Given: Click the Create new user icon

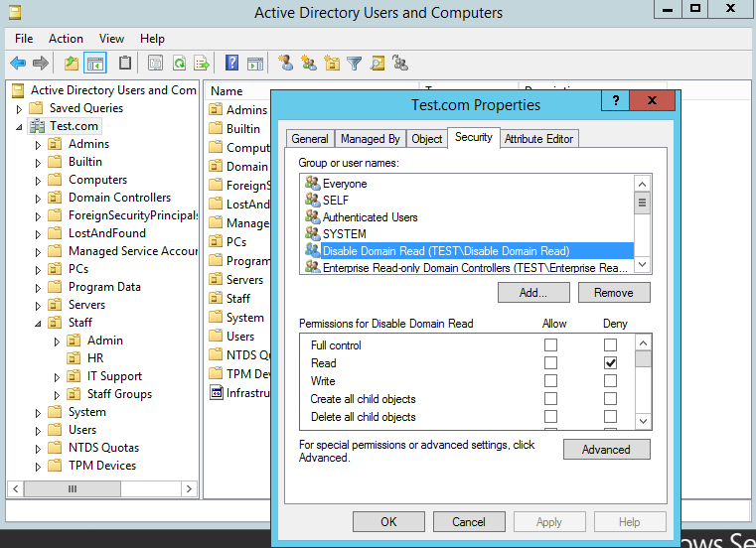Looking at the screenshot, I should click(286, 63).
